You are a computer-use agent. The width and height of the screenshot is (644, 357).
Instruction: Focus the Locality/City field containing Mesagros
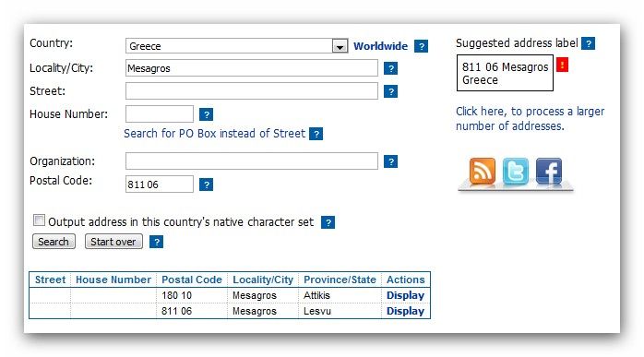[252, 68]
